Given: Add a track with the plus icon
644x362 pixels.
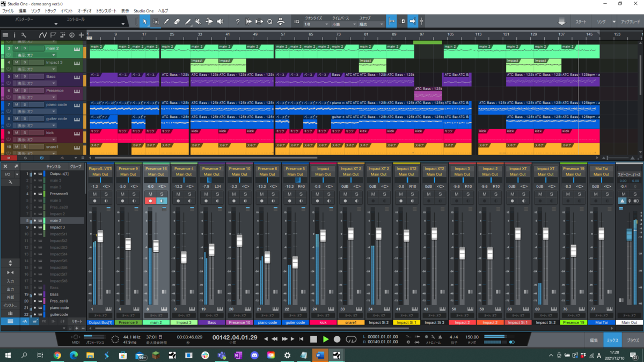Looking at the screenshot, I should click(81, 35).
